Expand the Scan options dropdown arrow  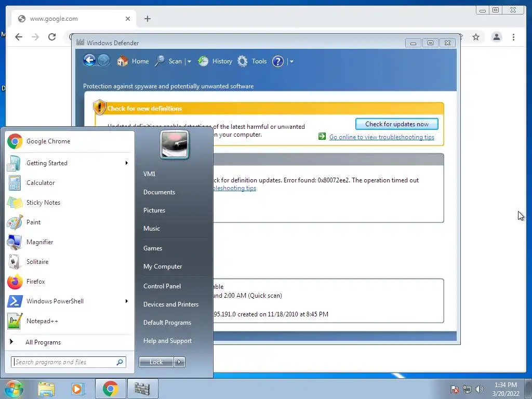189,62
